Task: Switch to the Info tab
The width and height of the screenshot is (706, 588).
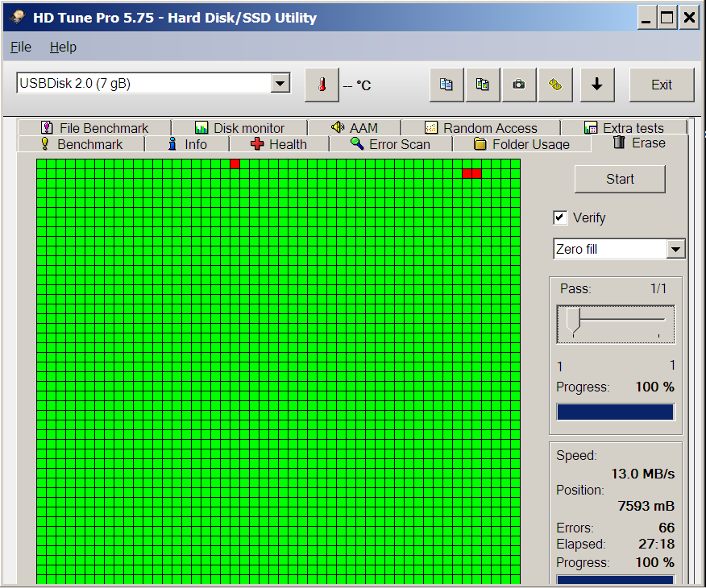Action: tap(187, 144)
